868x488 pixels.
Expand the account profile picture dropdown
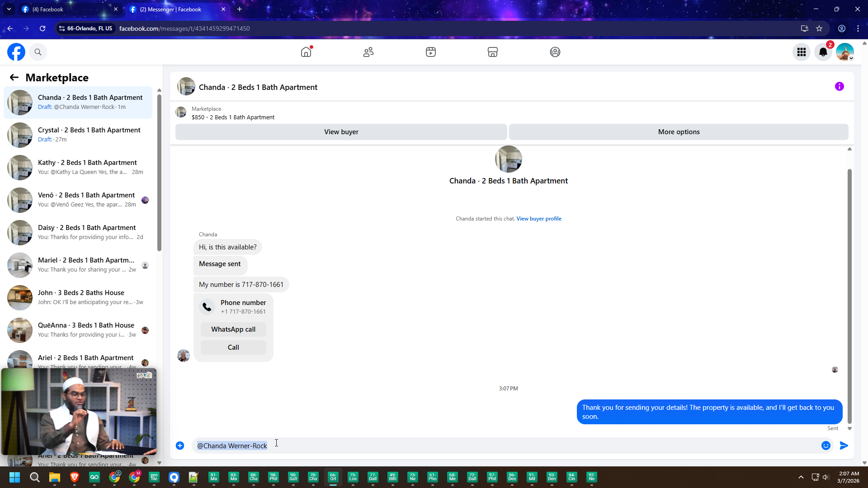coord(845,52)
